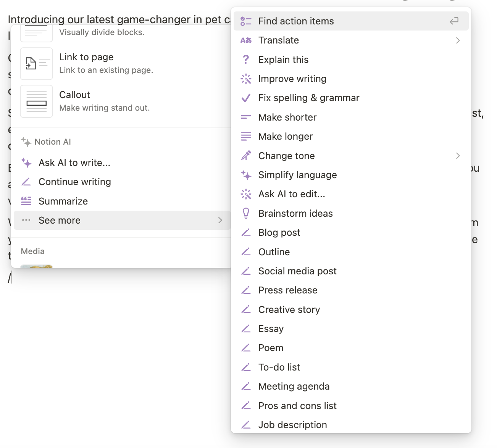Select Meeting agenda draft option

294,387
